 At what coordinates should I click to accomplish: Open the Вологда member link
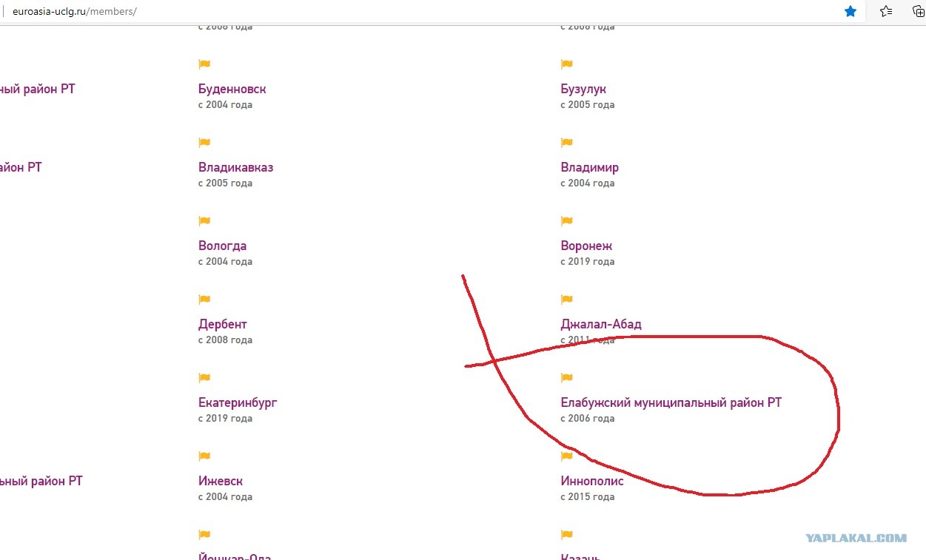point(222,246)
